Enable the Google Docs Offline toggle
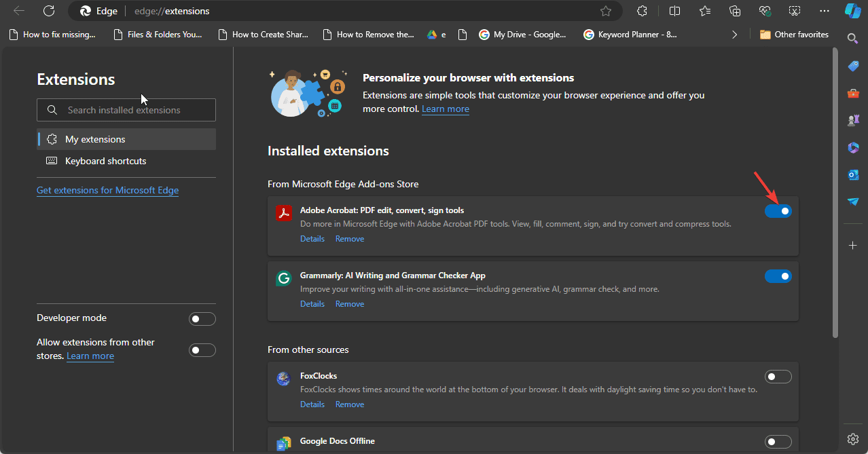 coord(778,442)
